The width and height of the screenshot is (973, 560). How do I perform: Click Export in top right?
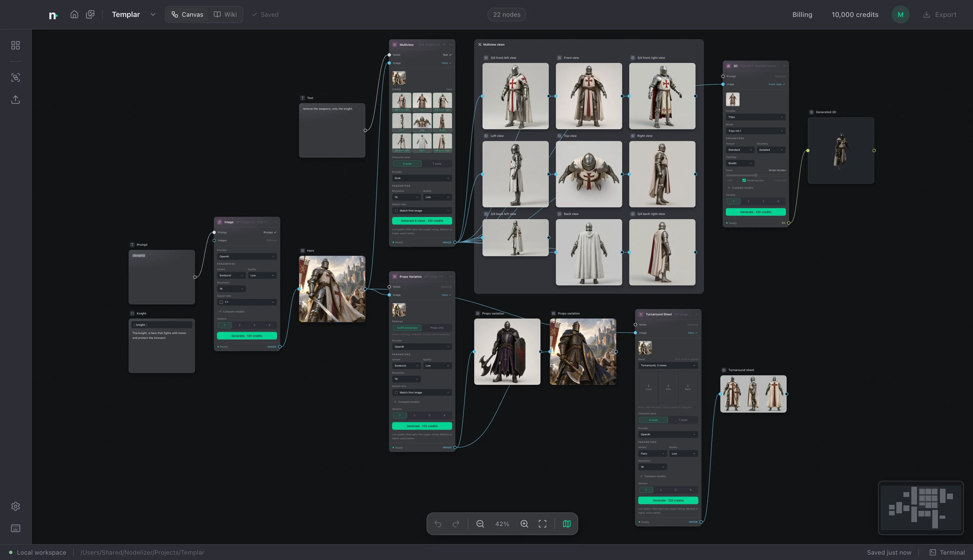coord(940,15)
